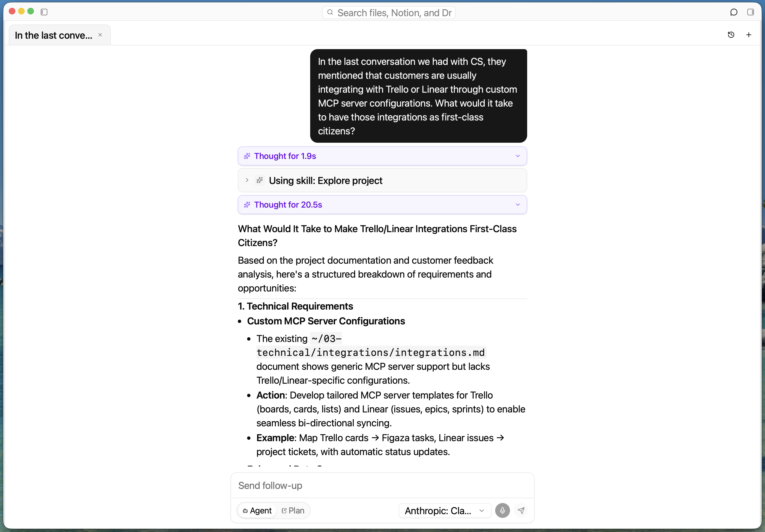Toggle the left sidebar panel icon

click(44, 12)
